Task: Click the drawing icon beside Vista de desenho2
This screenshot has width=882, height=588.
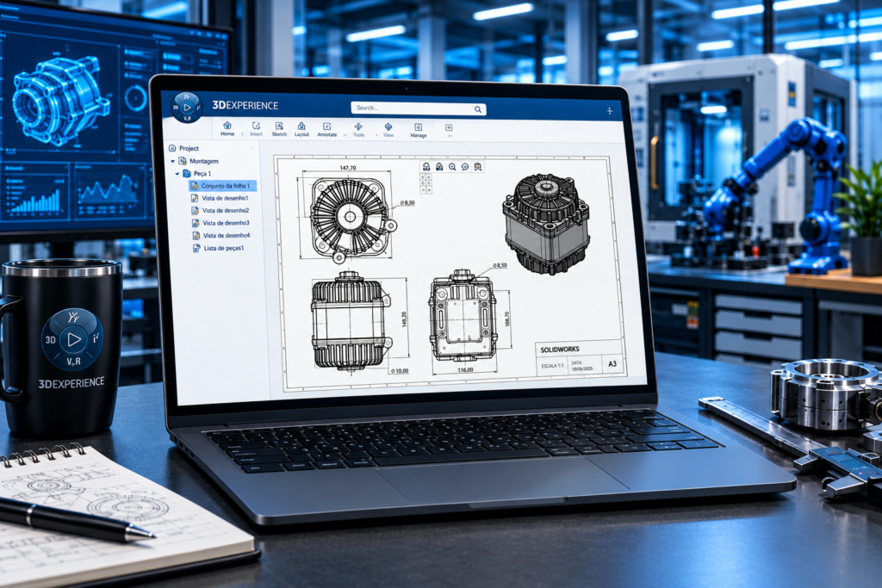Action: (196, 211)
